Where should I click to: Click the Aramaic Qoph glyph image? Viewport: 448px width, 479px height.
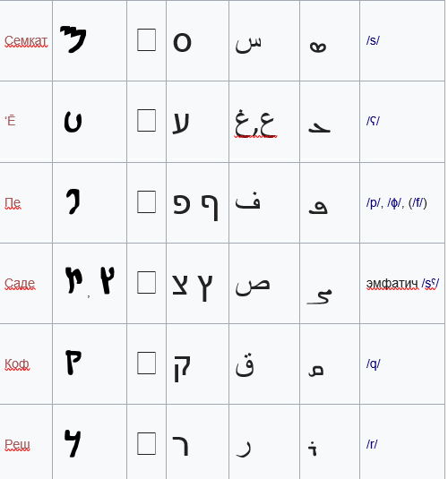click(73, 363)
